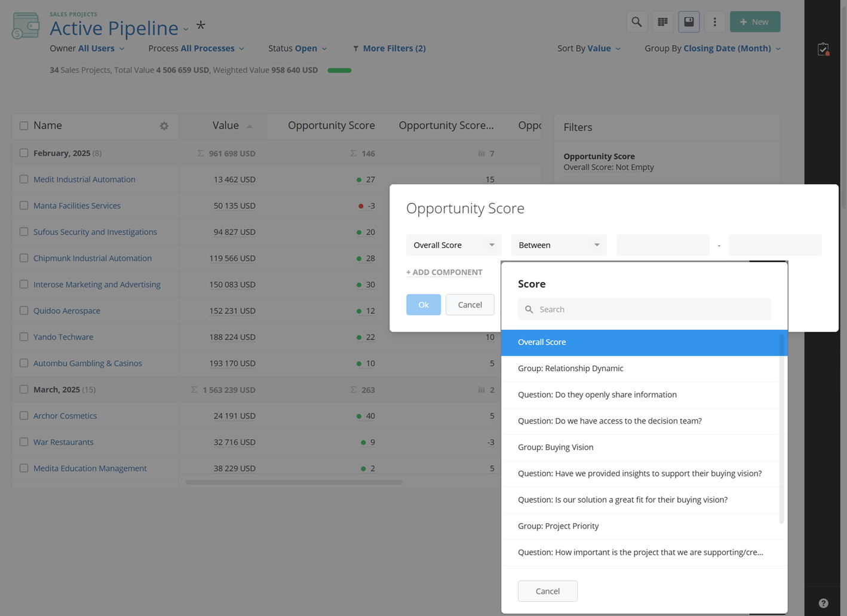Click the sigma sum icon in February value

[201, 154]
